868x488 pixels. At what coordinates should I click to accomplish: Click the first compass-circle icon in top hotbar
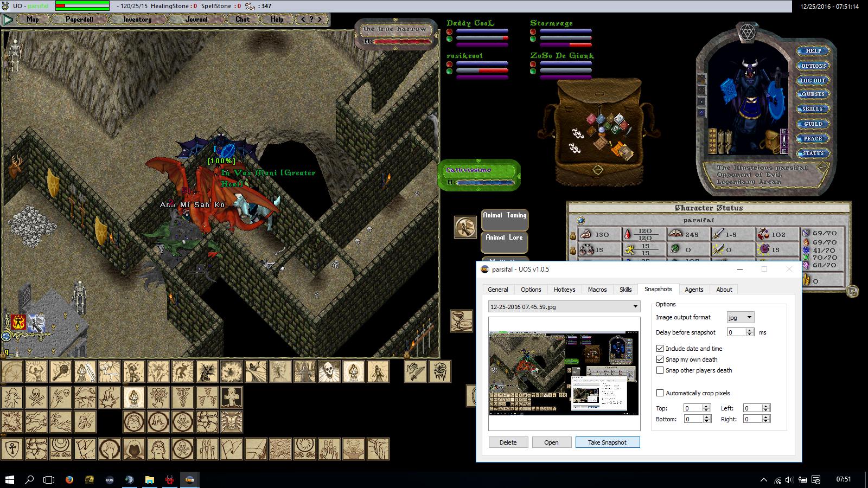pyautogui.click(x=11, y=372)
